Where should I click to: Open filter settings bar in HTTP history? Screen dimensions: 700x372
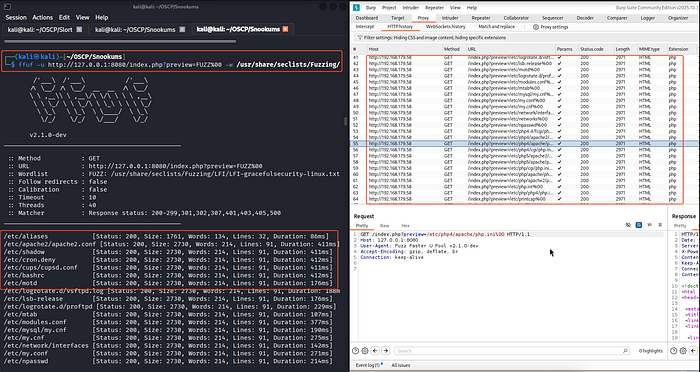(x=525, y=38)
